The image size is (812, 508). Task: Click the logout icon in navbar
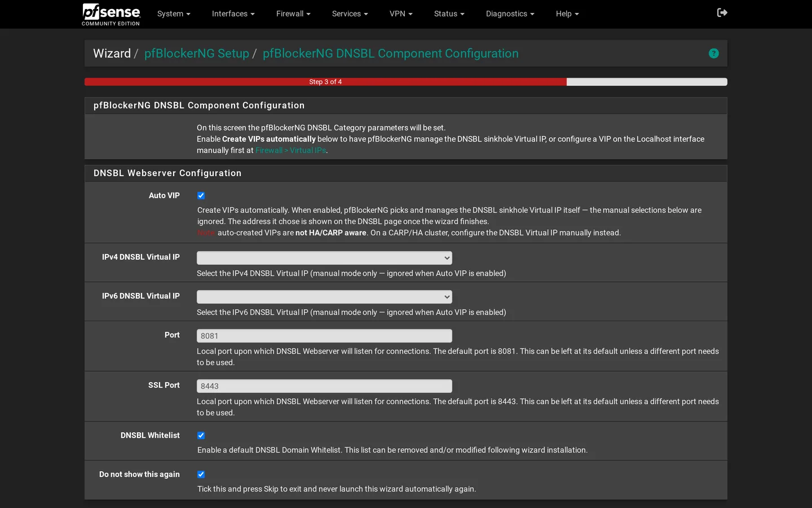coord(722,12)
